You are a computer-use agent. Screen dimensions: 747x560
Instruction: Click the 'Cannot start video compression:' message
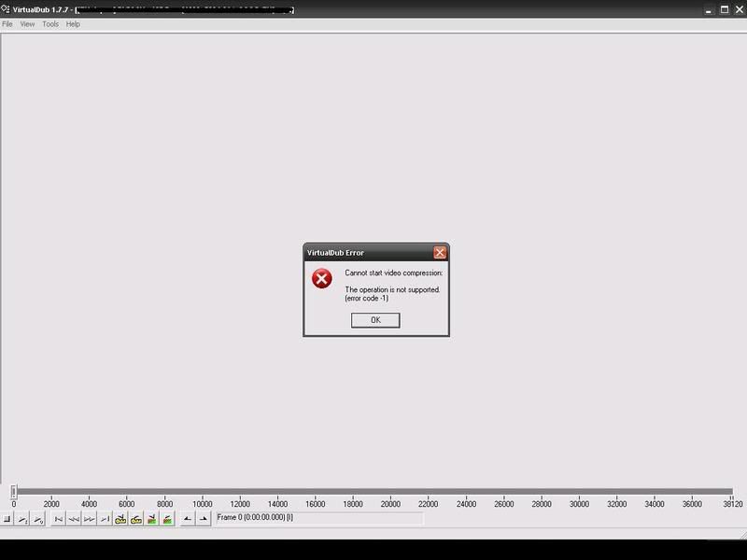(x=393, y=273)
